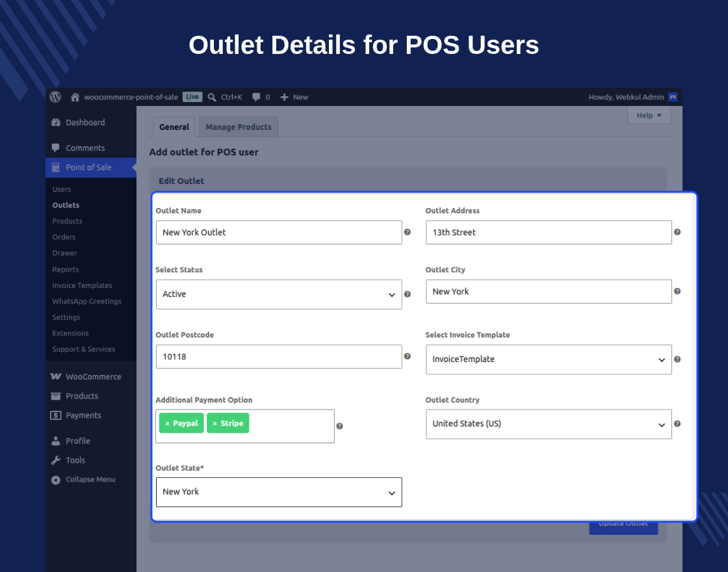Click help icon beside Outlet Country
The height and width of the screenshot is (572, 728).
click(677, 424)
